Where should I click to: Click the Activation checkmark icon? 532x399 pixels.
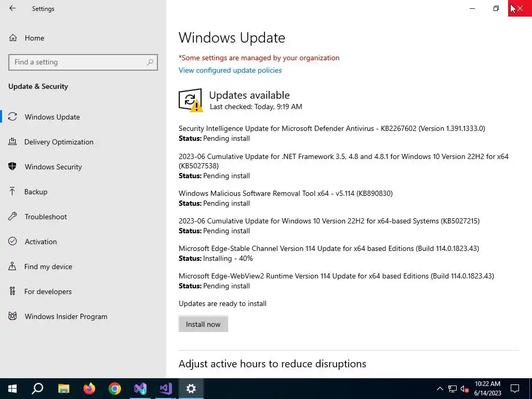[x=12, y=241]
